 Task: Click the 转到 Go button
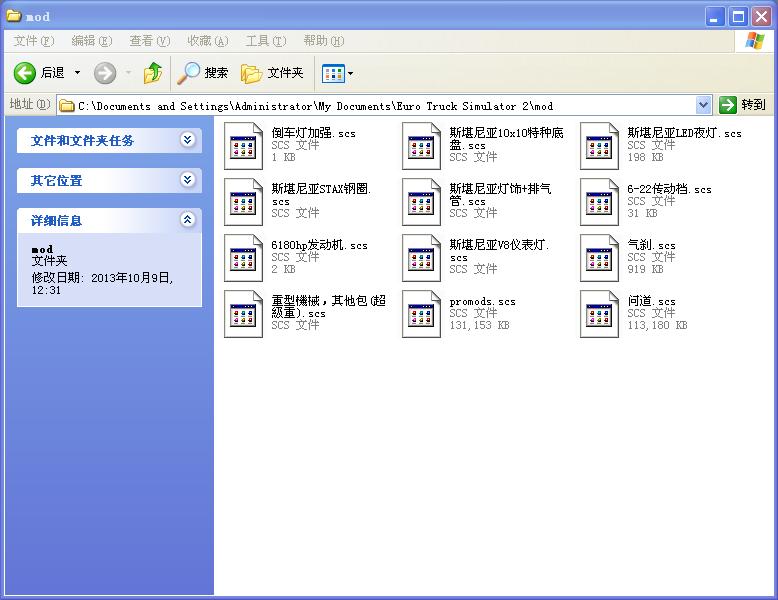(743, 105)
